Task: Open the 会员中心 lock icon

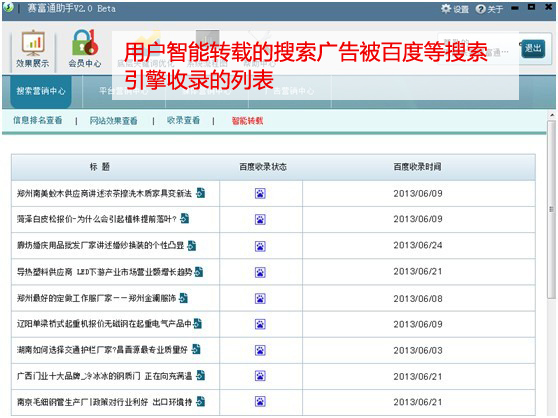Action: (85, 42)
